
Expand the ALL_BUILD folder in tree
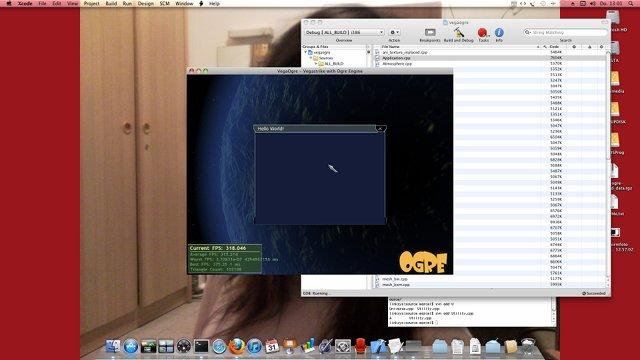point(316,64)
